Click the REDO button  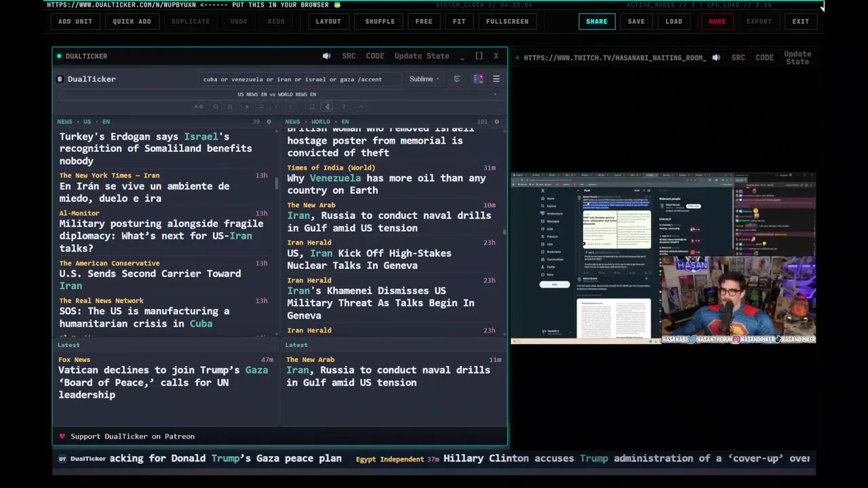coord(276,21)
